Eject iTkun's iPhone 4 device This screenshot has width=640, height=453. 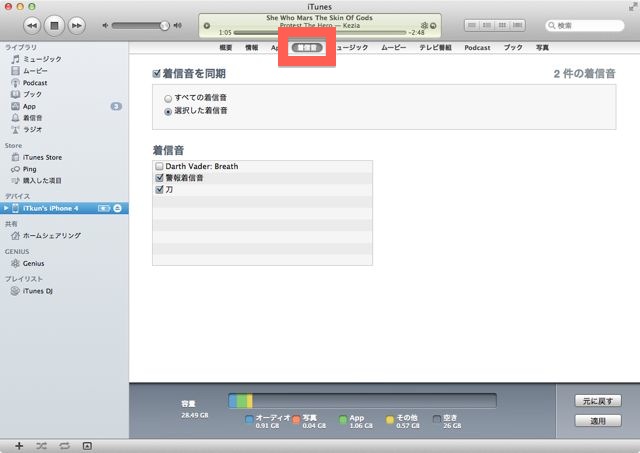(118, 208)
